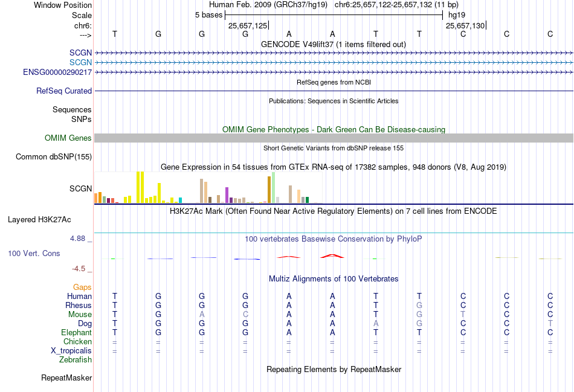Click the Window Position label
The height and width of the screenshot is (392, 574).
pos(63,5)
